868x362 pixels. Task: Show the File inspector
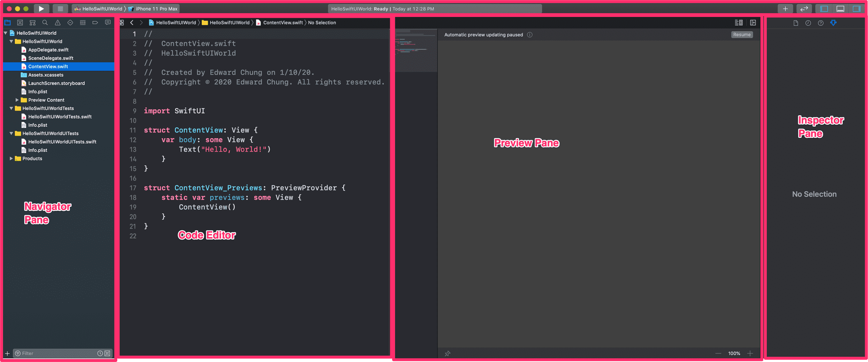pyautogui.click(x=796, y=23)
